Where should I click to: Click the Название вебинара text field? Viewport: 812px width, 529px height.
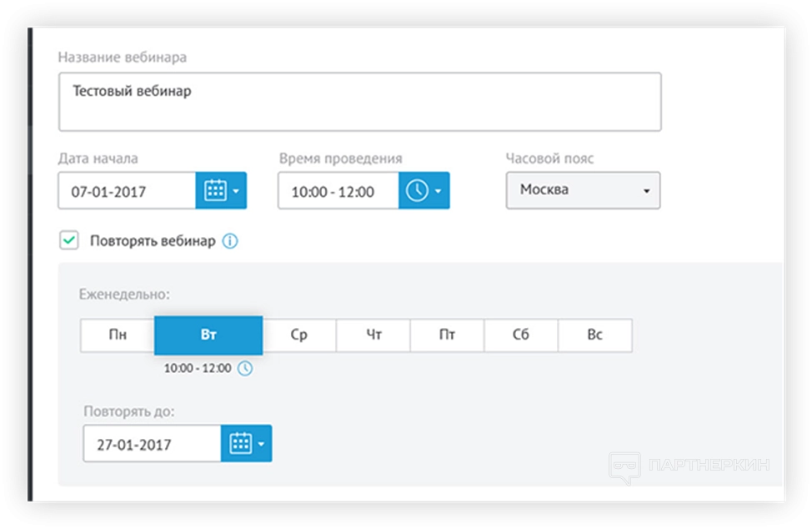pos(359,102)
